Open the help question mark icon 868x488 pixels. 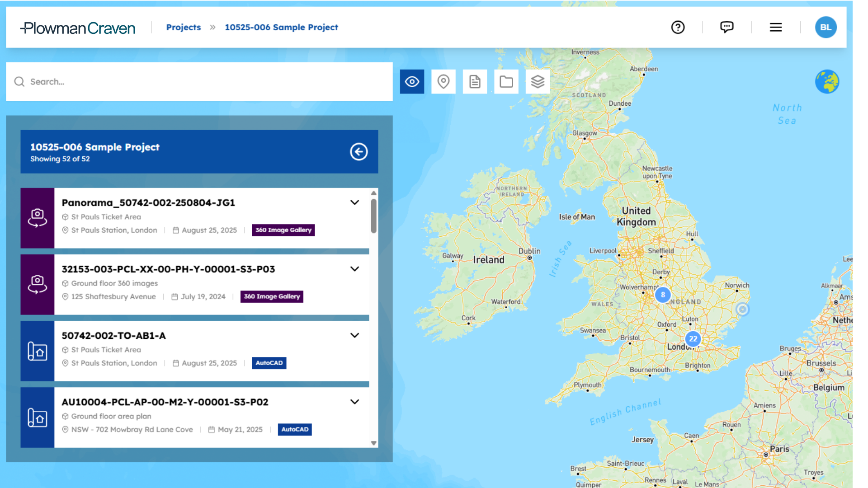pos(678,28)
